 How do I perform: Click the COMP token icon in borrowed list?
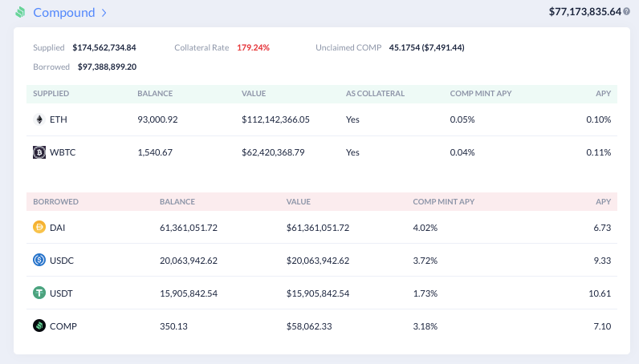39,326
